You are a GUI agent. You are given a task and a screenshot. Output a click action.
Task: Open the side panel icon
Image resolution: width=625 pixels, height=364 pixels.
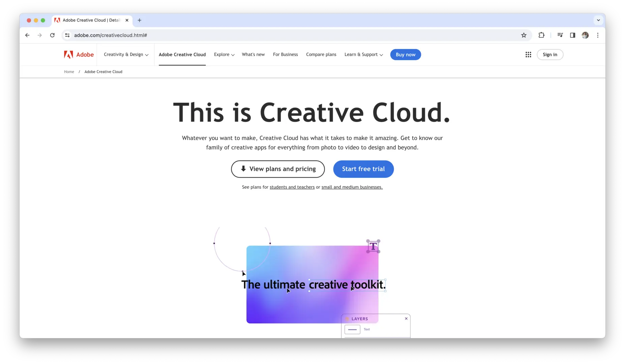tap(572, 35)
